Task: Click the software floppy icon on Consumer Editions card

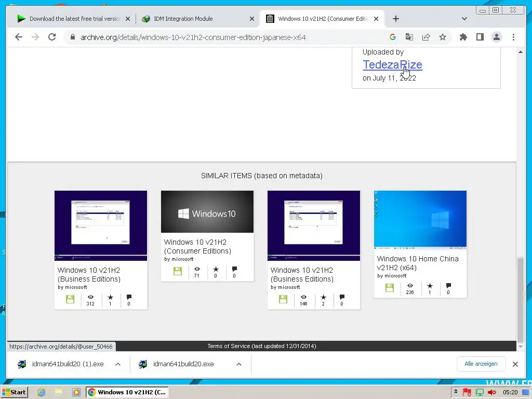Action: tap(178, 271)
